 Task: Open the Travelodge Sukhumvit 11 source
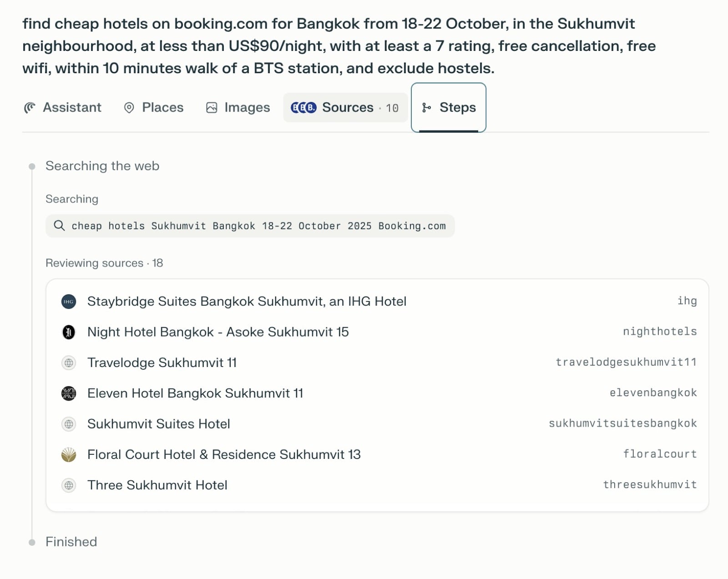(x=162, y=363)
